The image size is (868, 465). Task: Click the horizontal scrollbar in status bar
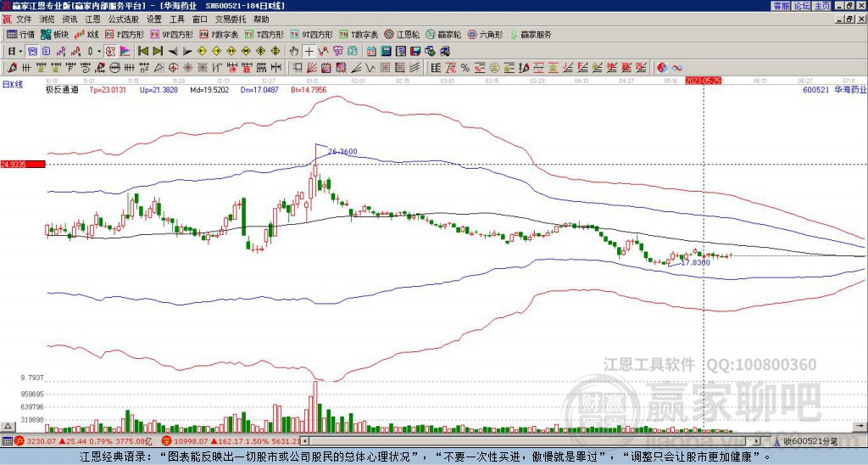pyautogui.click(x=531, y=441)
